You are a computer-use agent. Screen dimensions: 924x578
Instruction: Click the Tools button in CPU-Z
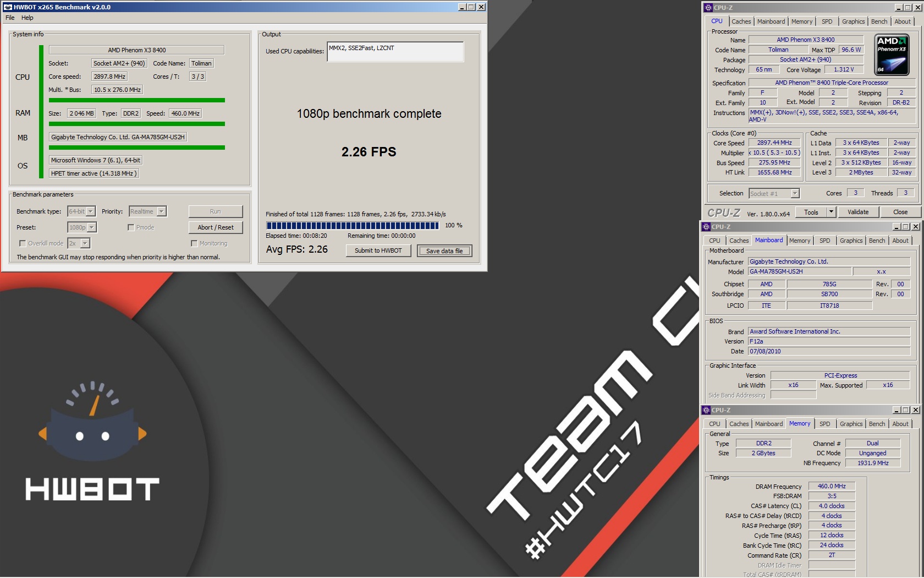(x=811, y=212)
